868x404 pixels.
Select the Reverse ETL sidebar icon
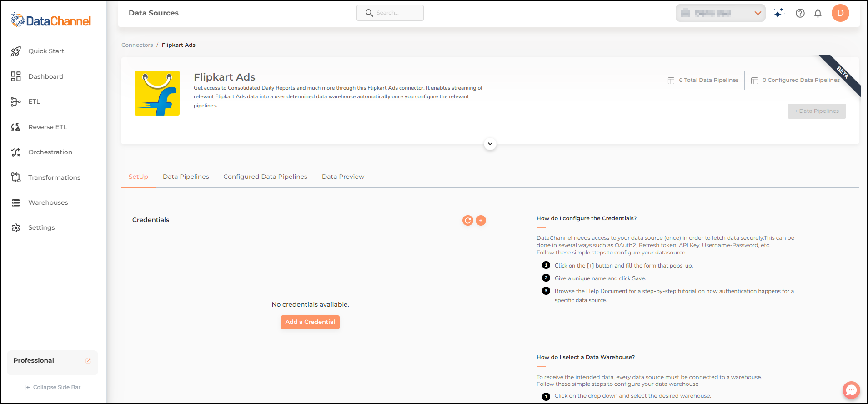click(x=16, y=127)
